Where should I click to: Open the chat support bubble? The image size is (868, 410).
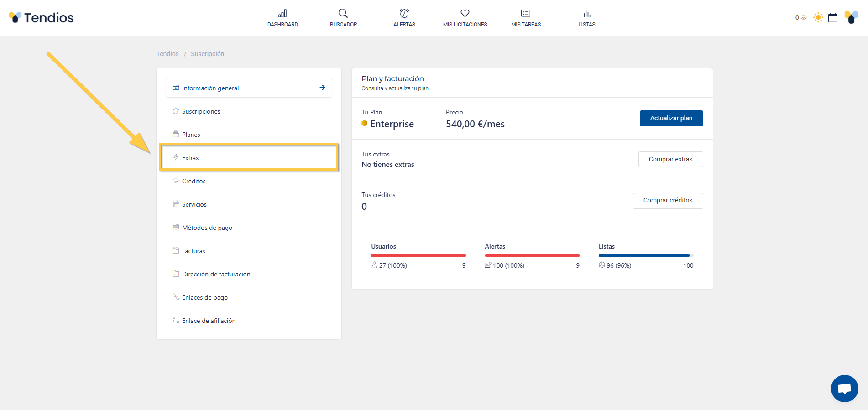pos(844,389)
